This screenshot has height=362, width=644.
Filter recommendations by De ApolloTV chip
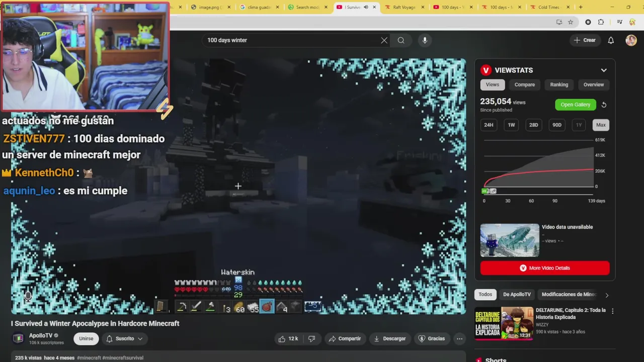click(517, 295)
